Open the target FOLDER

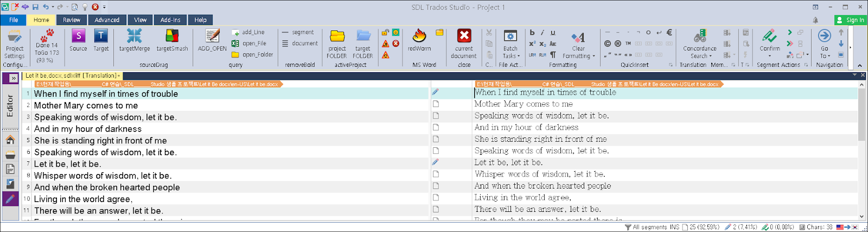363,44
